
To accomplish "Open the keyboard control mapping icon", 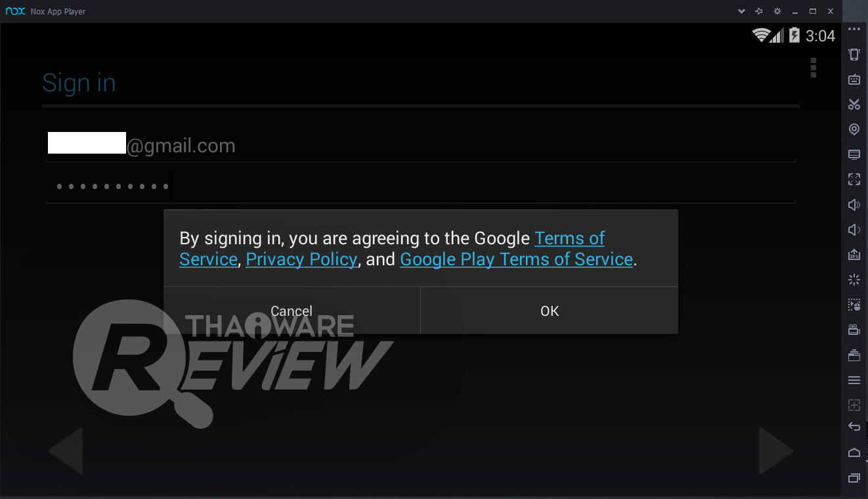I will [x=854, y=79].
